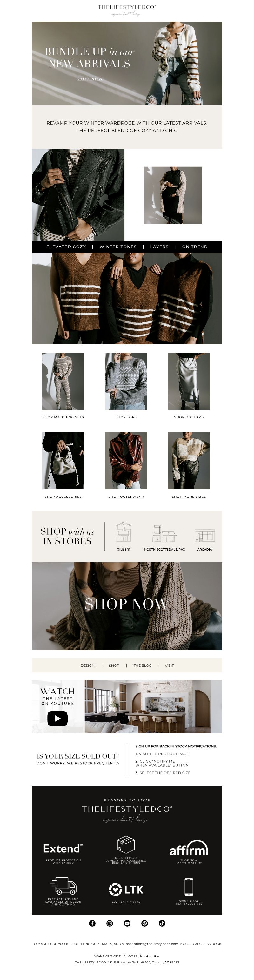Play the YouTube video button
Viewport: 254px width, 980px height.
pos(57,718)
